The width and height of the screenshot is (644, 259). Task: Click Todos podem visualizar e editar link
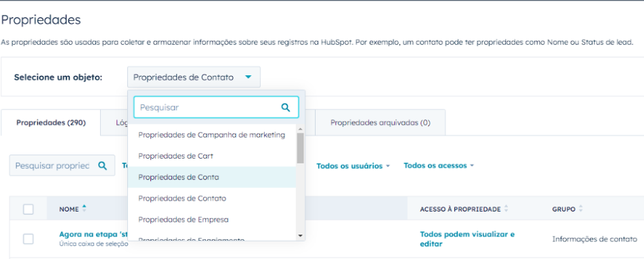coord(467,239)
